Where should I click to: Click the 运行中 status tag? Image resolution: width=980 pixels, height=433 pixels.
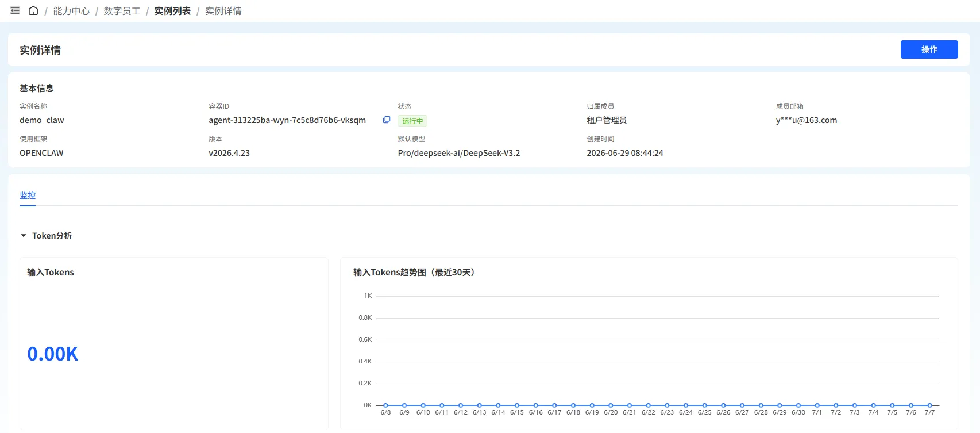coord(412,121)
